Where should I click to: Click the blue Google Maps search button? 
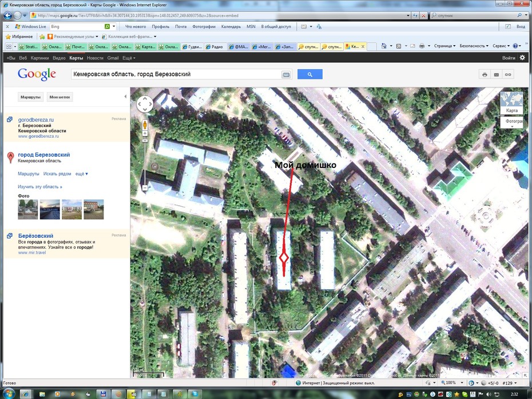pos(310,74)
